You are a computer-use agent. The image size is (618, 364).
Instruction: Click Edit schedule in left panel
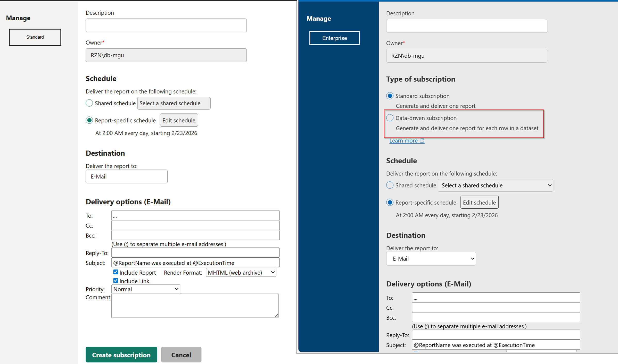tap(179, 120)
